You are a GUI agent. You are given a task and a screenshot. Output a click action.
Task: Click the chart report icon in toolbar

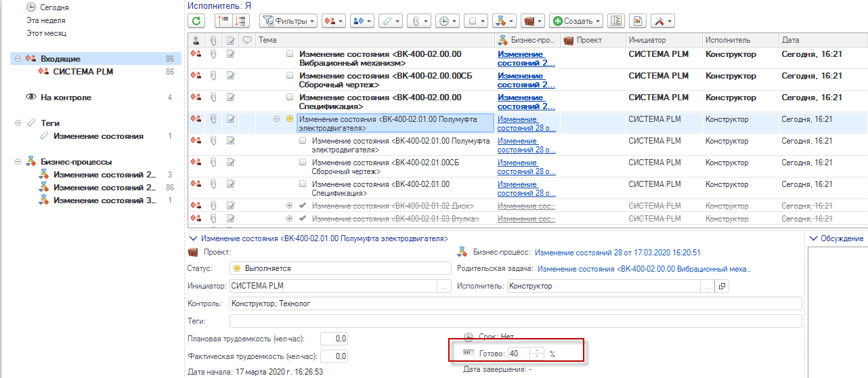pyautogui.click(x=637, y=21)
